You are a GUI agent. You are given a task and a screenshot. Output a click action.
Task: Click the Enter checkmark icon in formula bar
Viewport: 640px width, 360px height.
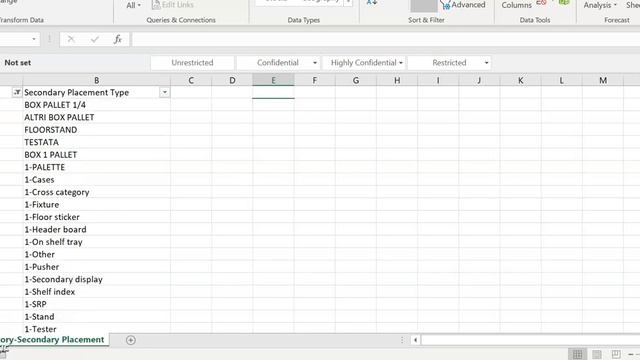click(x=95, y=39)
